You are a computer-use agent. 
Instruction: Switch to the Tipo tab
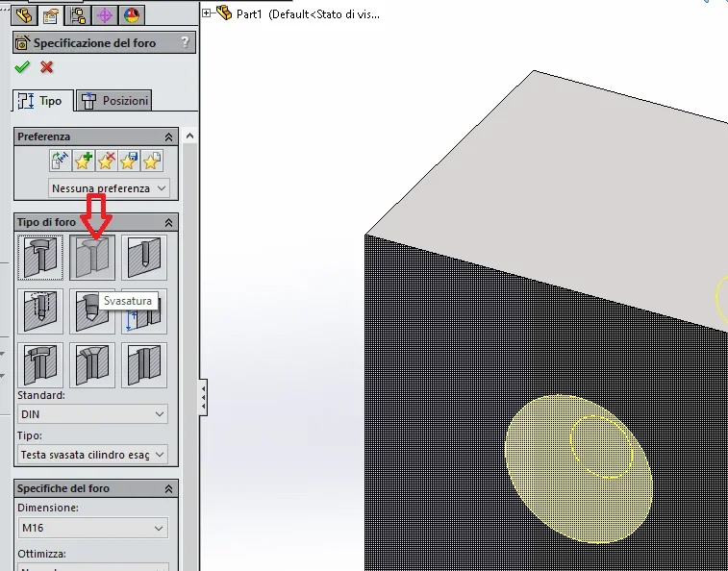[x=42, y=101]
